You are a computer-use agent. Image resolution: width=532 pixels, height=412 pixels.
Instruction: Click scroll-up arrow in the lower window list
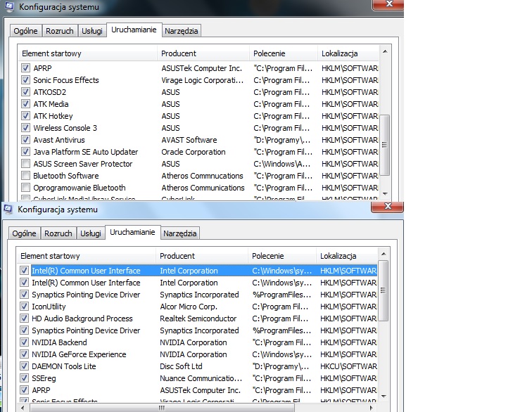(384, 254)
